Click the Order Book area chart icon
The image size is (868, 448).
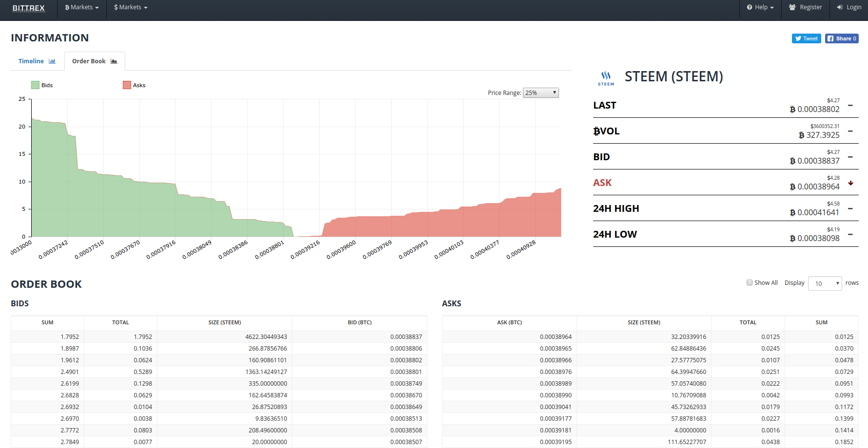click(114, 61)
